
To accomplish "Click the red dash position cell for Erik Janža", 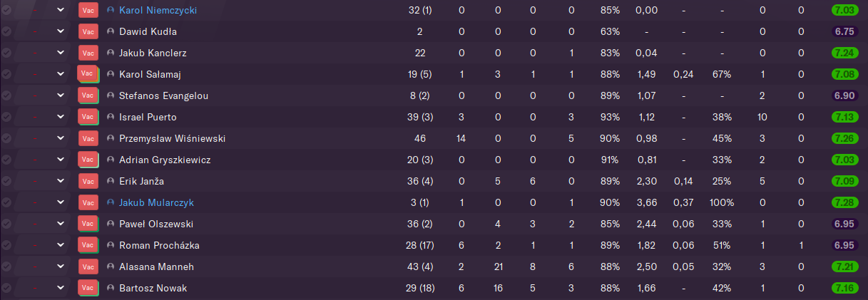I will pyautogui.click(x=35, y=182).
